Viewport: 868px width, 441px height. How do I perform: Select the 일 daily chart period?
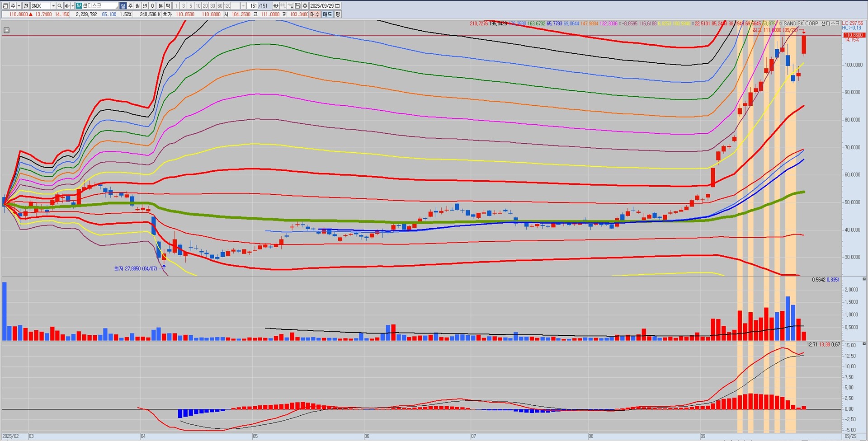123,6
